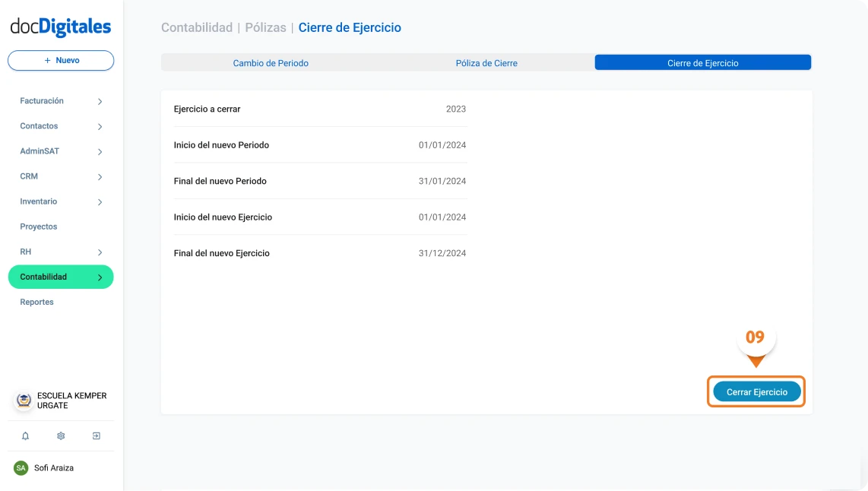The image size is (868, 491).
Task: Click the docDigitales logo
Action: [x=60, y=26]
